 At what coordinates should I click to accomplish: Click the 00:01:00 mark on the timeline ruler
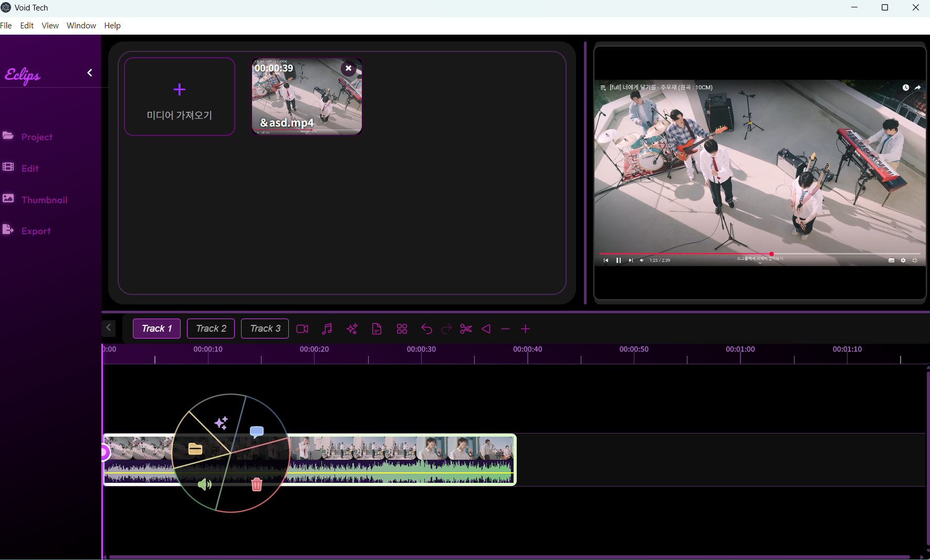(740, 350)
